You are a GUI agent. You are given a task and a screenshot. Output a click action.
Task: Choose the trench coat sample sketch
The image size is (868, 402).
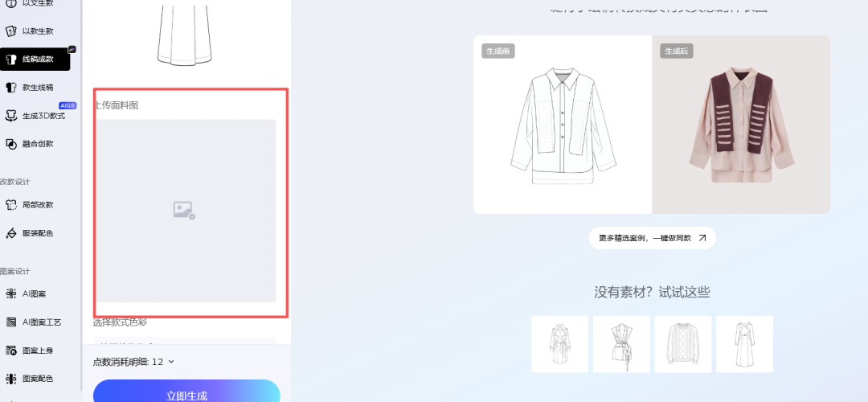pos(559,344)
